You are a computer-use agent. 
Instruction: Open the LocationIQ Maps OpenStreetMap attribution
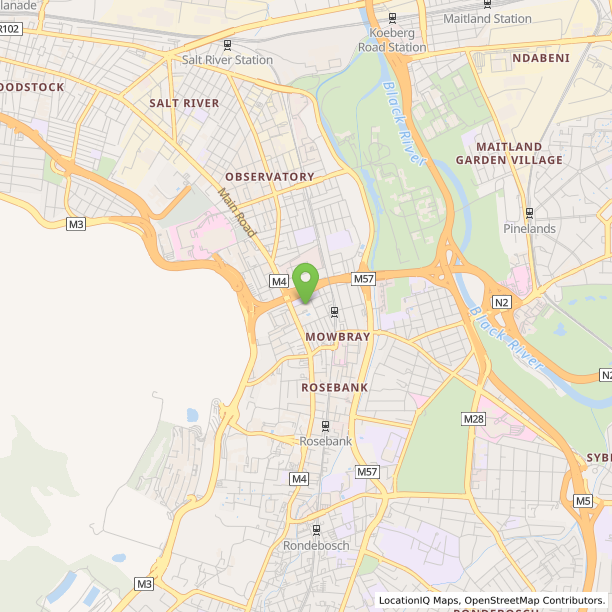(492, 600)
